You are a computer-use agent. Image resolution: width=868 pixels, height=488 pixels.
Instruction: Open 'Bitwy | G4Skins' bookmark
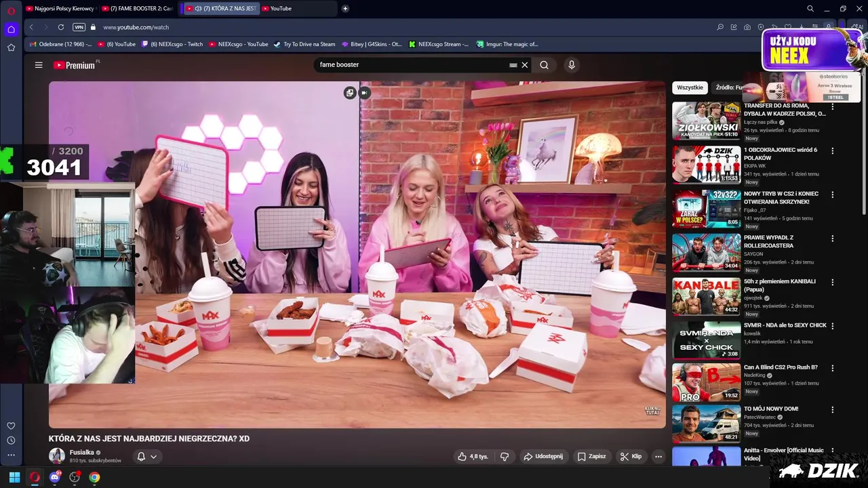(372, 44)
